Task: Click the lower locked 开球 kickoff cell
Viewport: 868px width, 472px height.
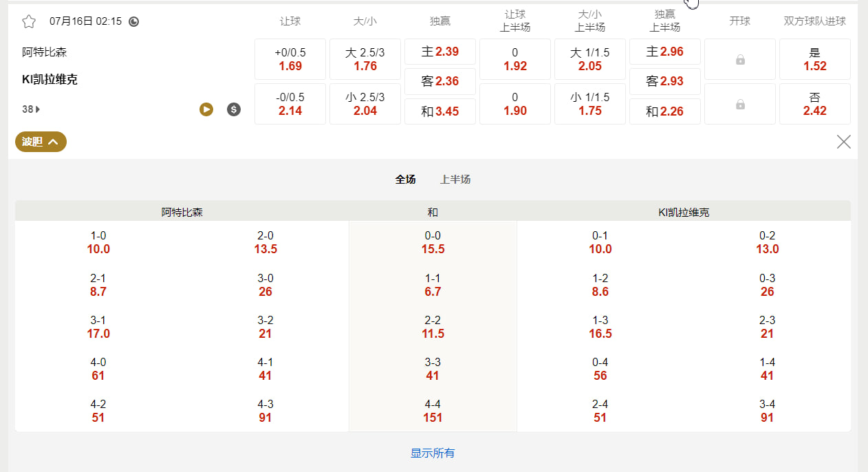Action: tap(740, 104)
